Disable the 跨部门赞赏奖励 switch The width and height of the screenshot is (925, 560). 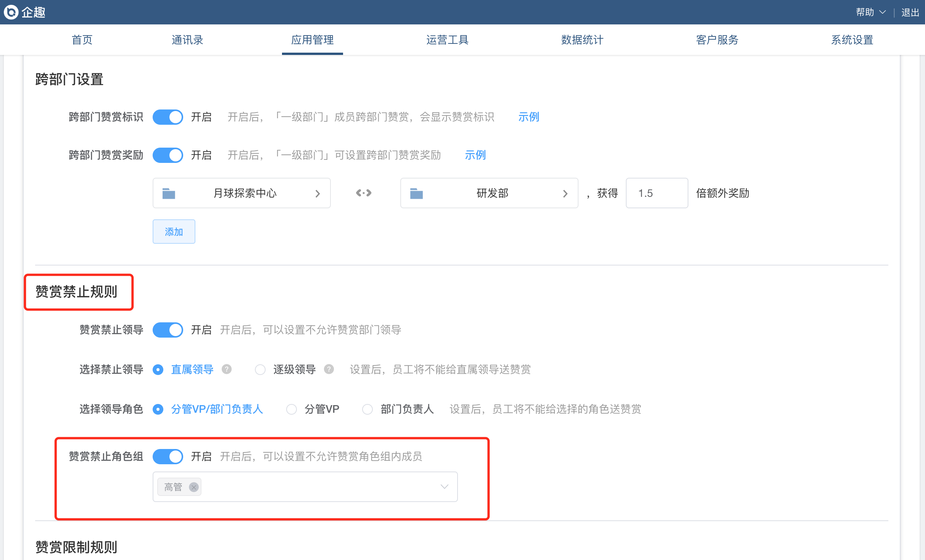coord(168,155)
